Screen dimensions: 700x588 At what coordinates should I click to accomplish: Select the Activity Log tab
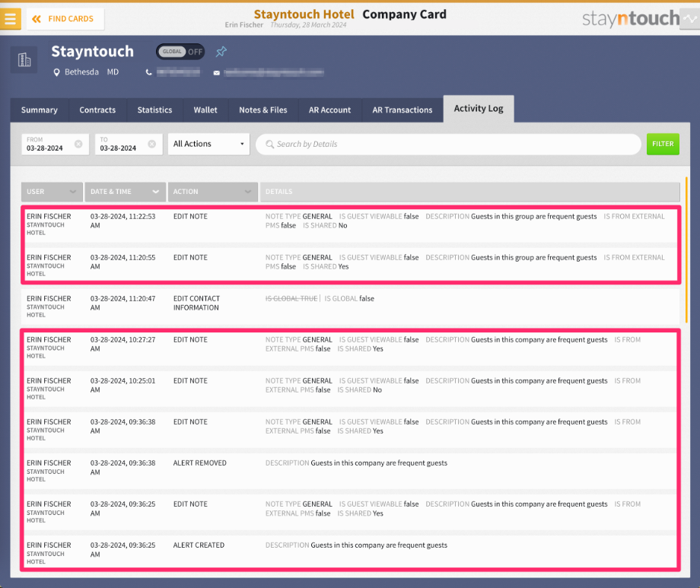479,109
